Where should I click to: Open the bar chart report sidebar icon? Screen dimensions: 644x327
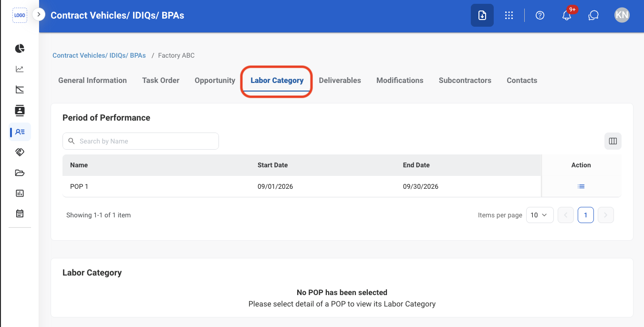coord(20,193)
